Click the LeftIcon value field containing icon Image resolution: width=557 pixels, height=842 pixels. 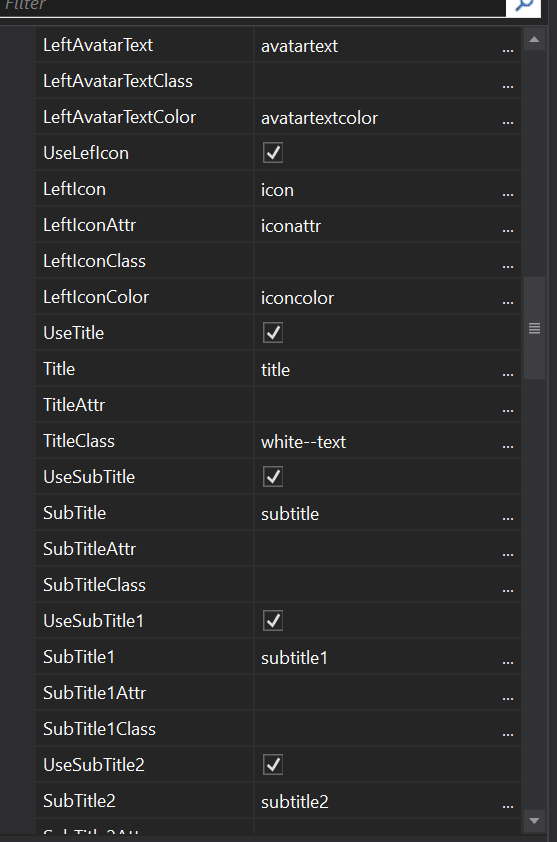click(375, 190)
